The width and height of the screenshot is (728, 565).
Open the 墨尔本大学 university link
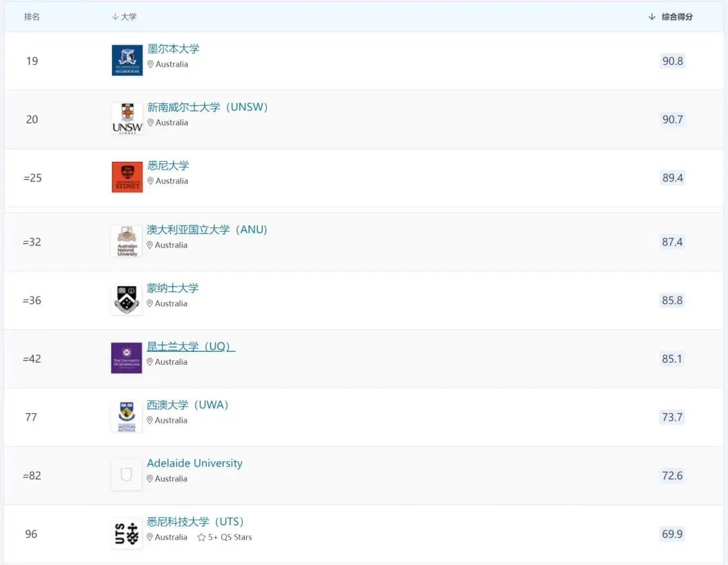(173, 48)
